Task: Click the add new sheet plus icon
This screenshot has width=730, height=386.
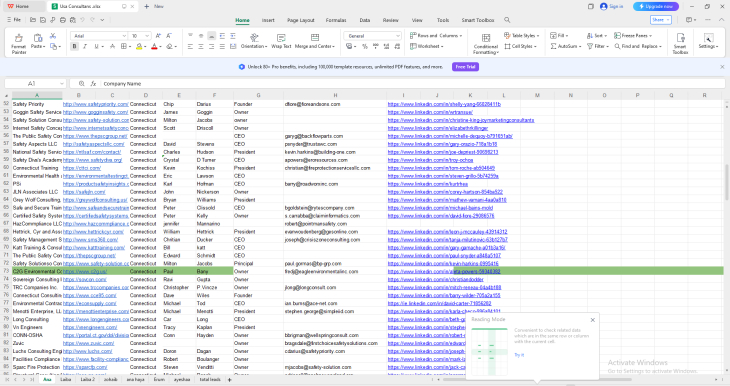Action: 230,380
